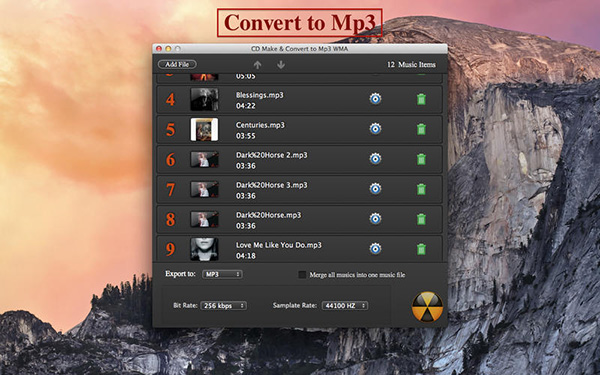Viewport: 600px width, 375px height.
Task: Click the file name Love Me Like You Do.mp3
Action: pyautogui.click(x=279, y=245)
